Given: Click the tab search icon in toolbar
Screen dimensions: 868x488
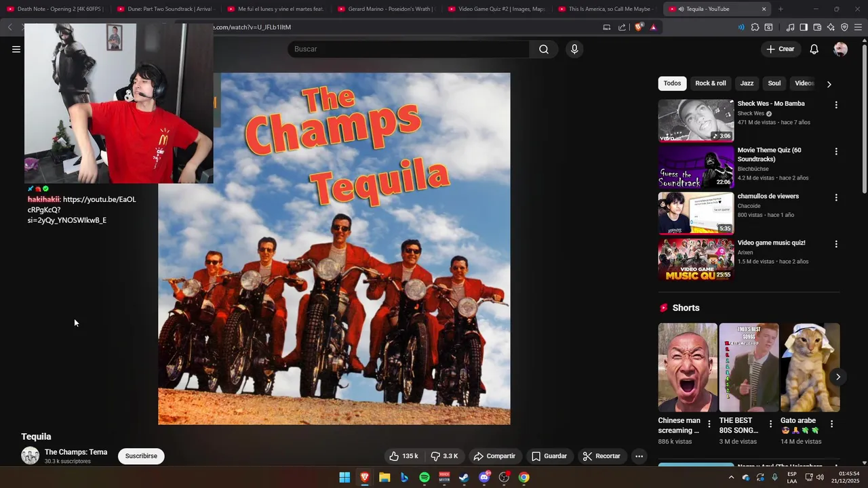Looking at the screenshot, I should pos(768,27).
